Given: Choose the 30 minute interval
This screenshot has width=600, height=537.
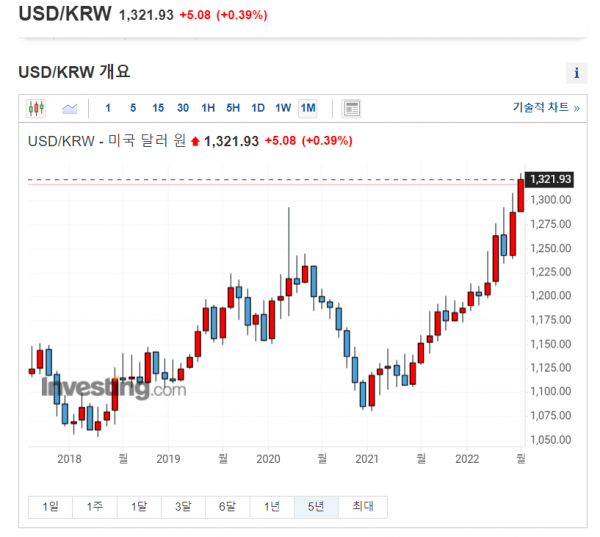Looking at the screenshot, I should [183, 108].
